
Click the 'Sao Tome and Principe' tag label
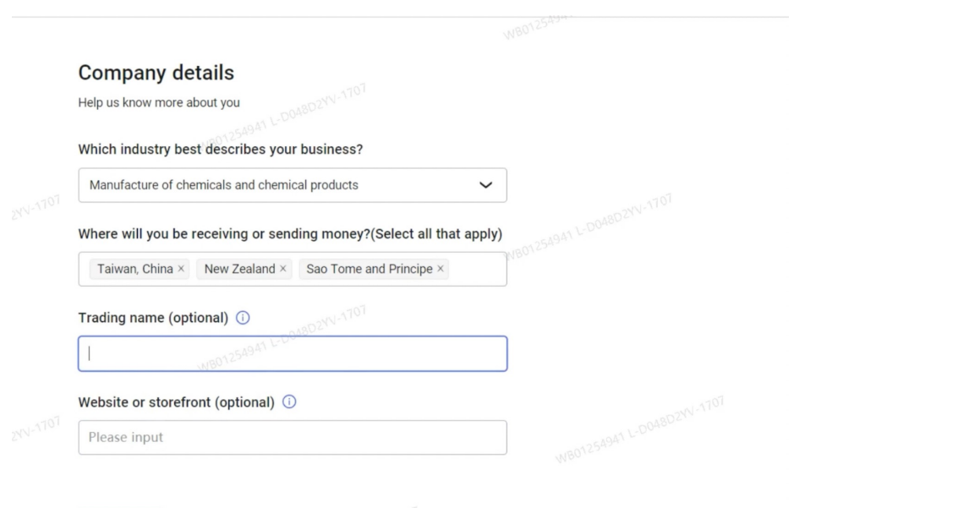click(370, 269)
